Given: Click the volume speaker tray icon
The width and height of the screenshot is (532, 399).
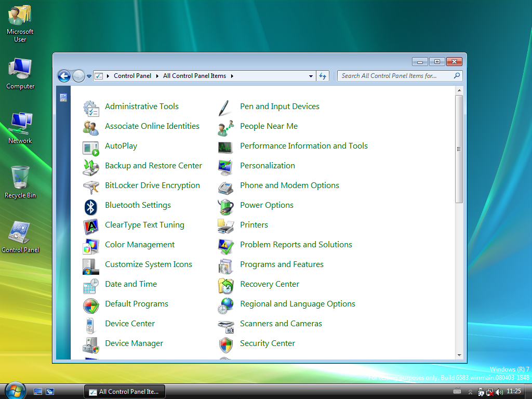Looking at the screenshot, I should coord(499,392).
